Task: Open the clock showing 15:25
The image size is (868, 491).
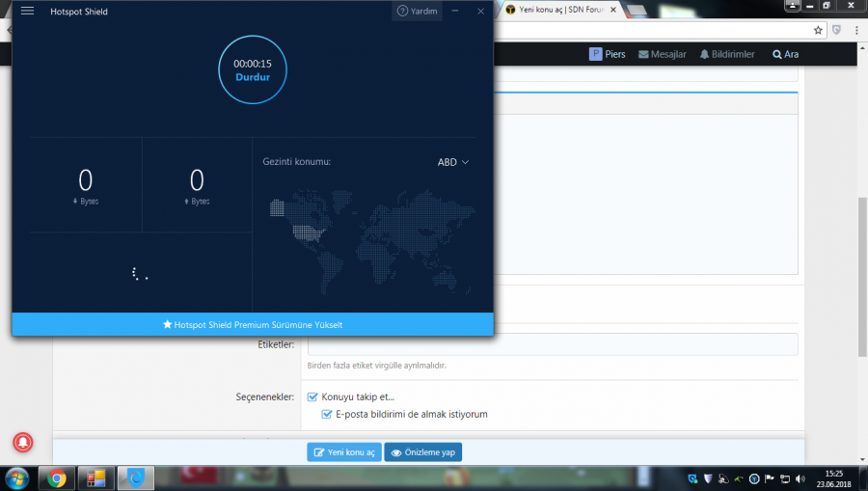Action: click(833, 478)
